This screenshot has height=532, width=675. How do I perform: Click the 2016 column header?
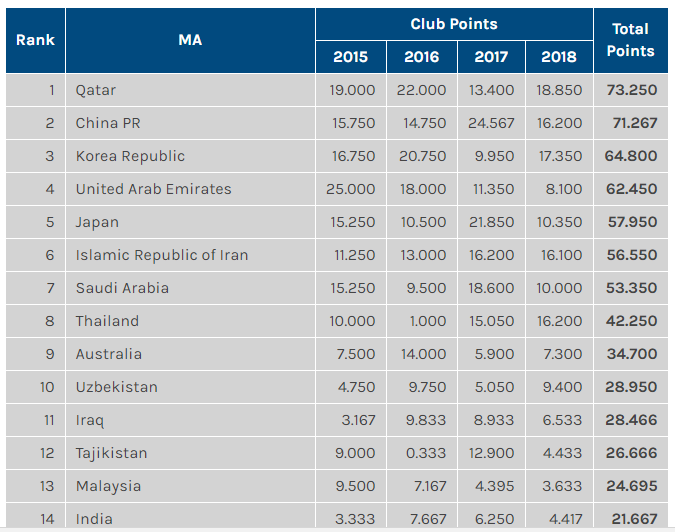pos(421,57)
